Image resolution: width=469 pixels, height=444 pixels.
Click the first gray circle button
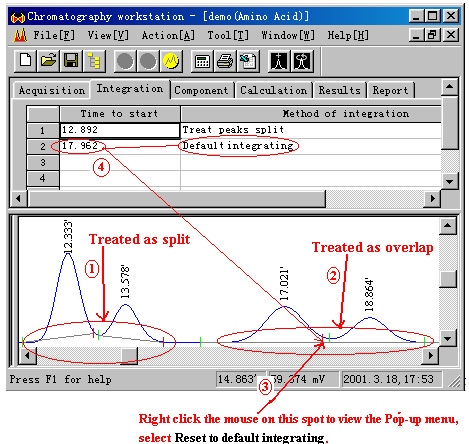point(125,61)
